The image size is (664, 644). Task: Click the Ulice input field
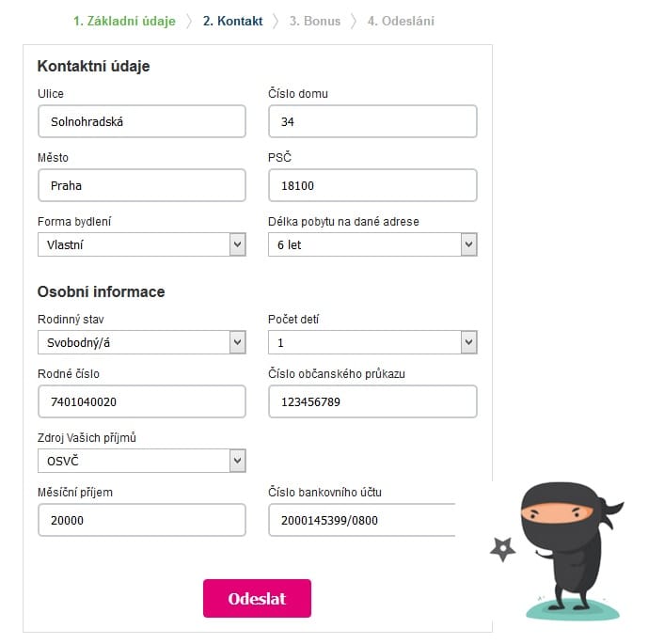coord(142,121)
